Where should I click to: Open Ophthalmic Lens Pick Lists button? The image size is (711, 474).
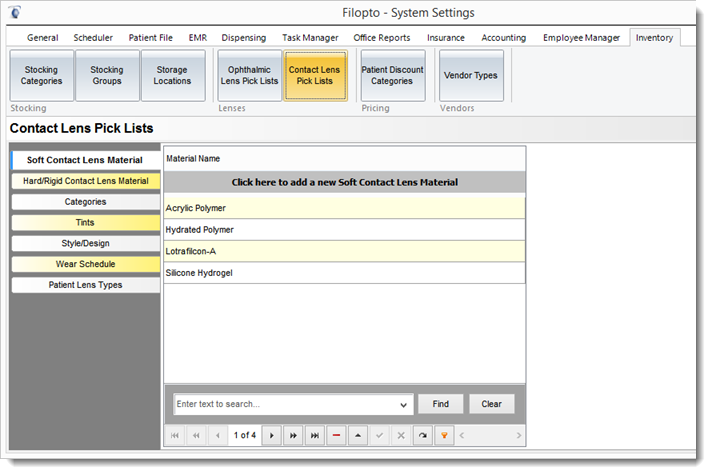pos(249,76)
